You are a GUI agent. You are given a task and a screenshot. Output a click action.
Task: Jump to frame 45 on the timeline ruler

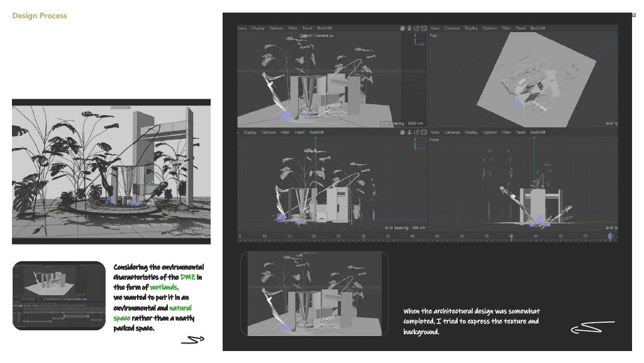click(438, 236)
